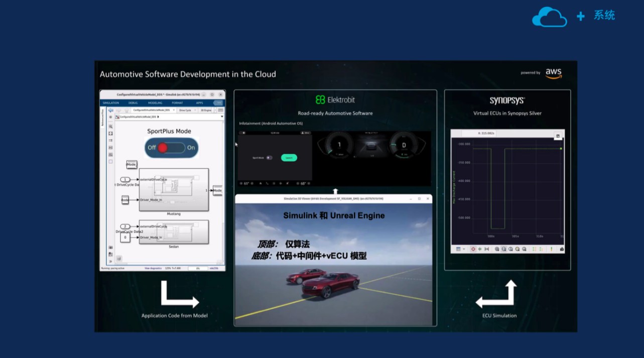Click the window icon at plot top-right
Image resolution: width=644 pixels, height=358 pixels.
558,136
